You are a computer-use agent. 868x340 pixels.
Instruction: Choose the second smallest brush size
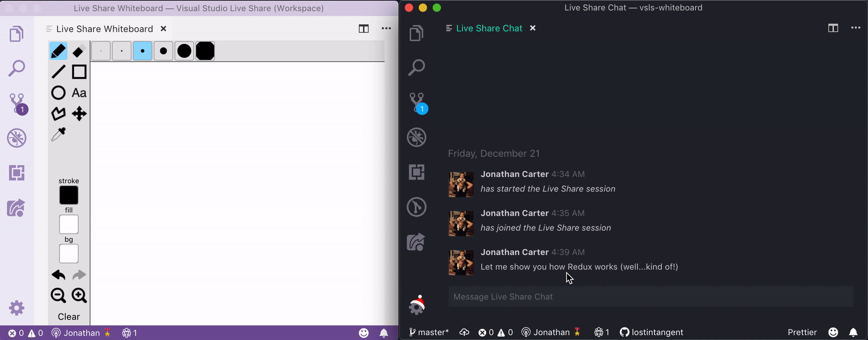pyautogui.click(x=122, y=51)
